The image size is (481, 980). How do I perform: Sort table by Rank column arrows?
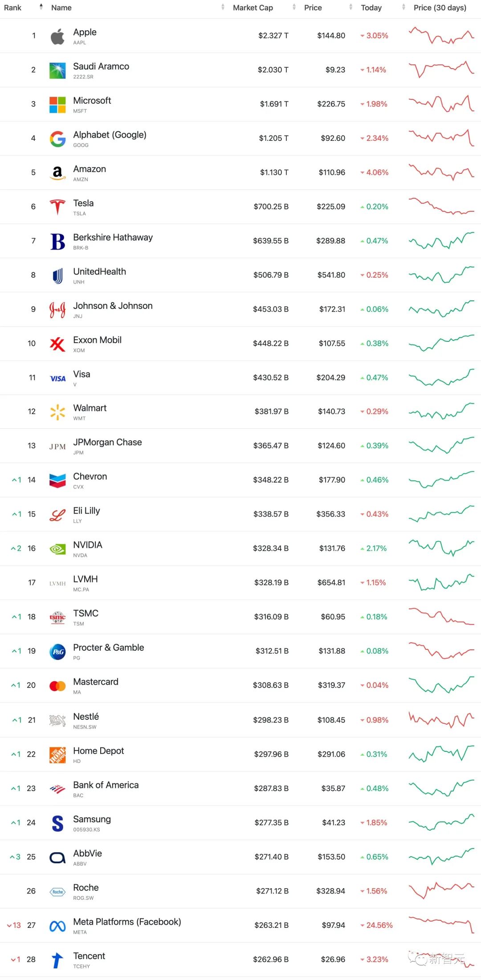pos(41,7)
